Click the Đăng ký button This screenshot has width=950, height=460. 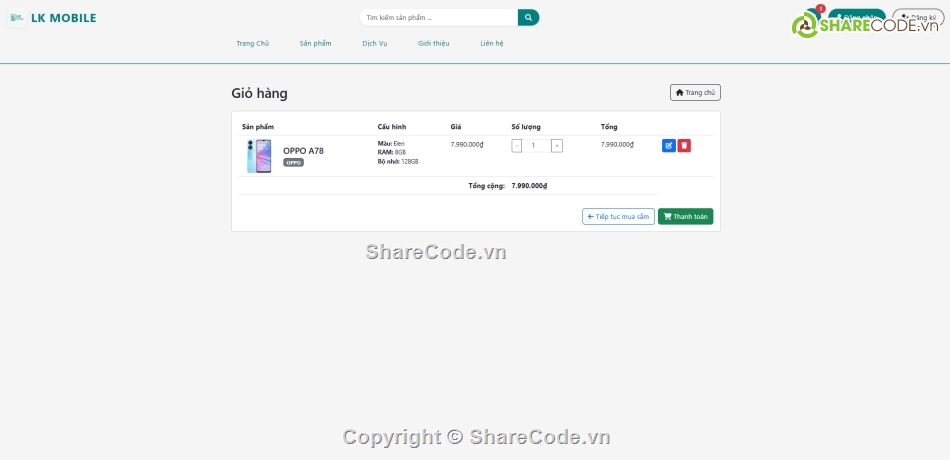(918, 18)
